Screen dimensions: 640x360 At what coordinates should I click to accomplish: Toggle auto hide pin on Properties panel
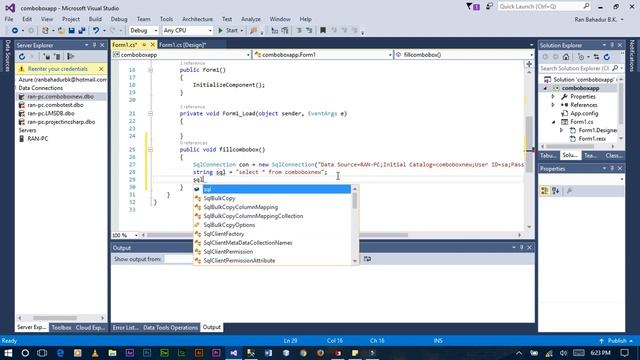coord(612,168)
